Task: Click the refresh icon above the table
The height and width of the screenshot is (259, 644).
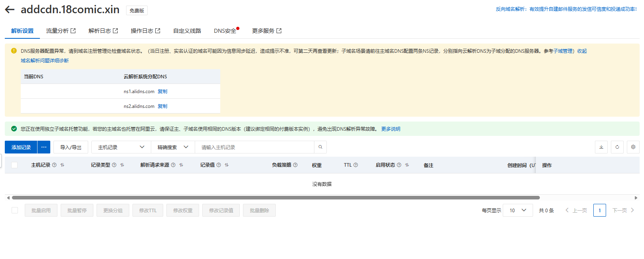Action: pos(617,147)
